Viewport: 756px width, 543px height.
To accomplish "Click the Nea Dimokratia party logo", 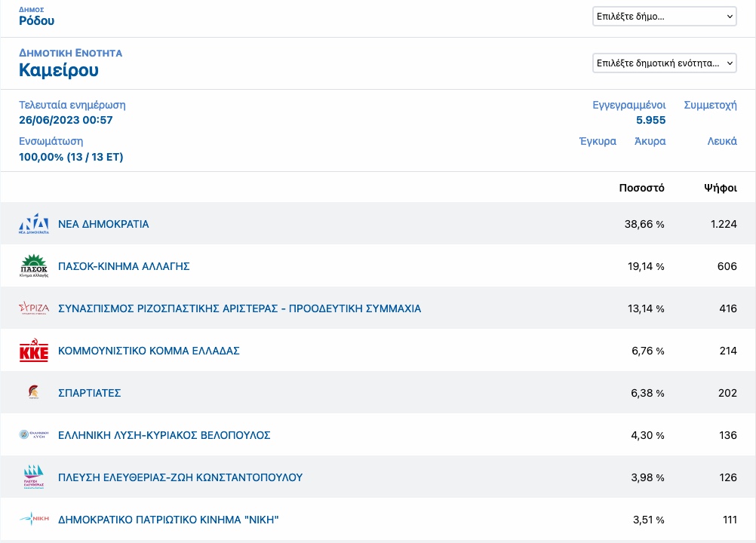I will (34, 223).
